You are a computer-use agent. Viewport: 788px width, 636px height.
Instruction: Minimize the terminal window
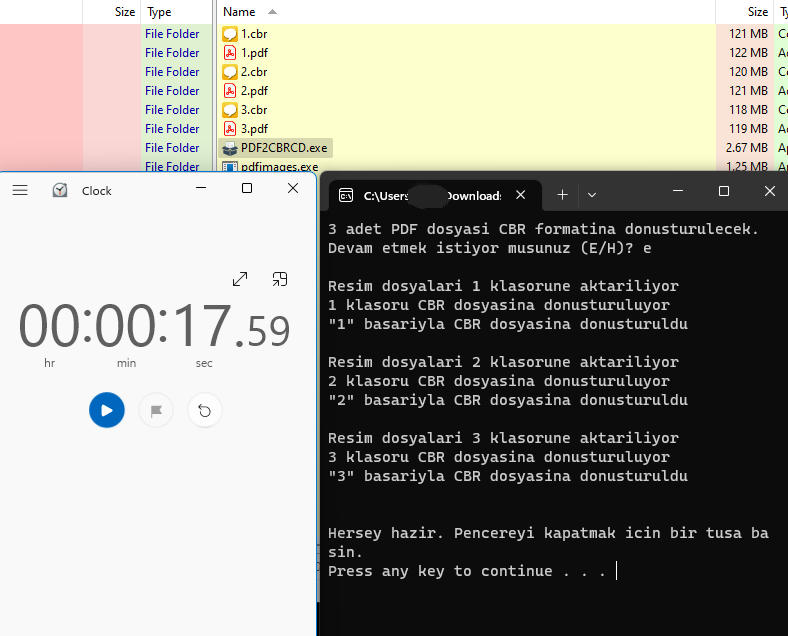pos(678,191)
